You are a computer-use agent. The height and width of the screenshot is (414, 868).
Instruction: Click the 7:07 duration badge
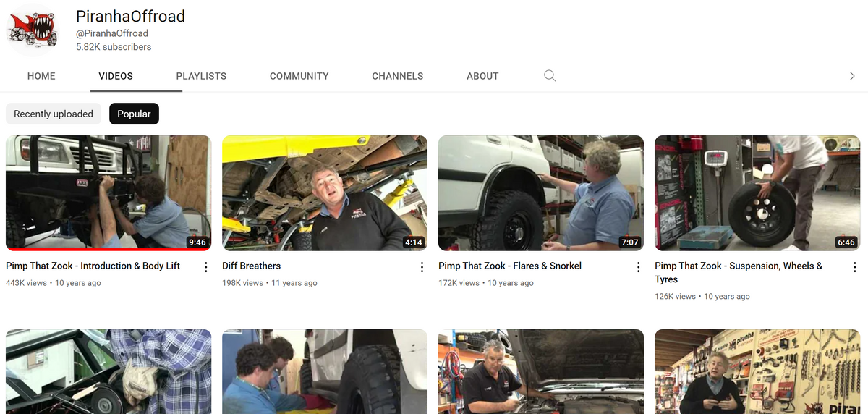(629, 242)
